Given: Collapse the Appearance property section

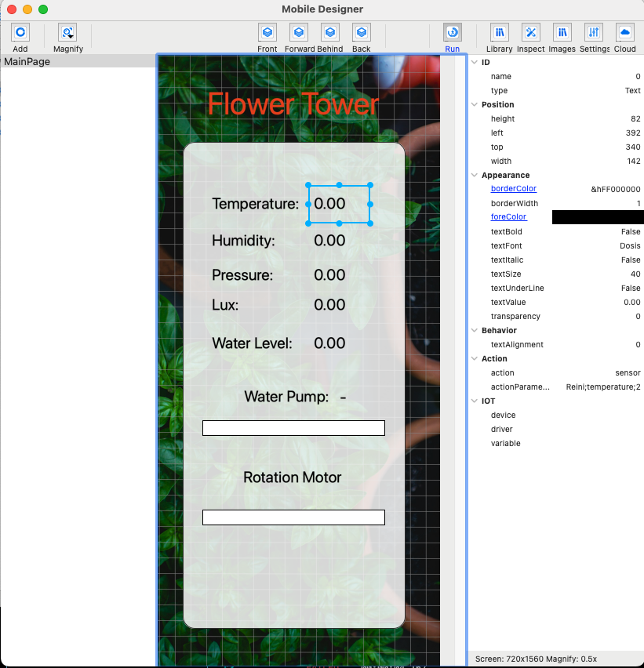Looking at the screenshot, I should point(475,175).
